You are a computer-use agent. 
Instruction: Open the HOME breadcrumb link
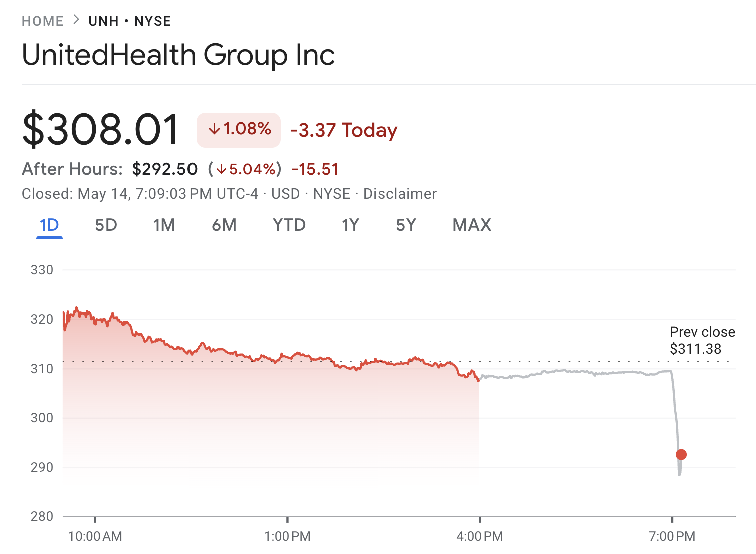(x=43, y=20)
